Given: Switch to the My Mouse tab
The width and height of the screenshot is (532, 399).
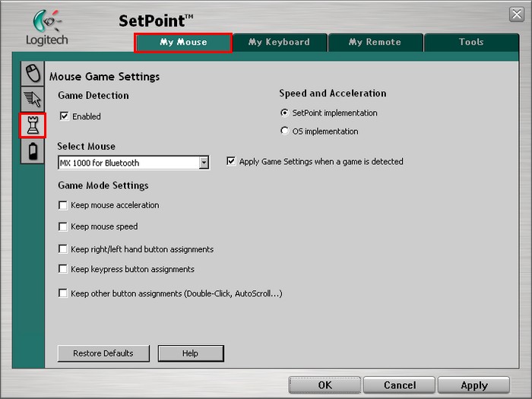Looking at the screenshot, I should (183, 43).
